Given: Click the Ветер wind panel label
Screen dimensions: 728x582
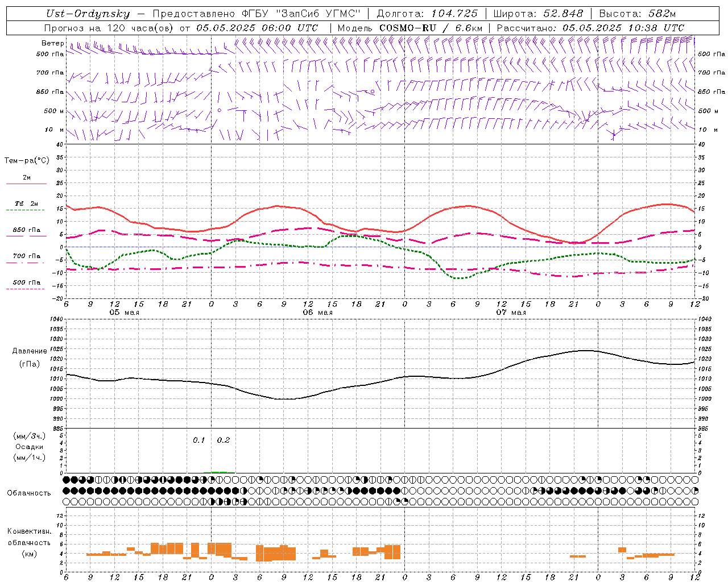Looking at the screenshot, I should [x=52, y=43].
